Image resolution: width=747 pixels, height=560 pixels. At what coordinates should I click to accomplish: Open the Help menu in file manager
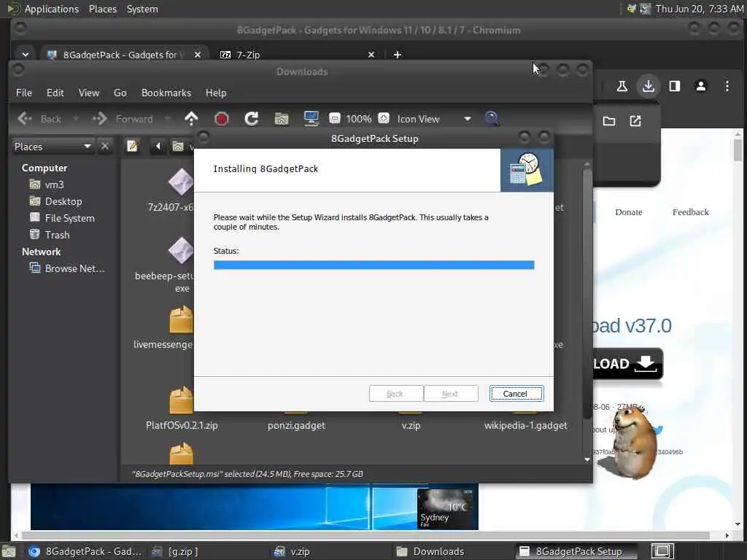pos(216,93)
